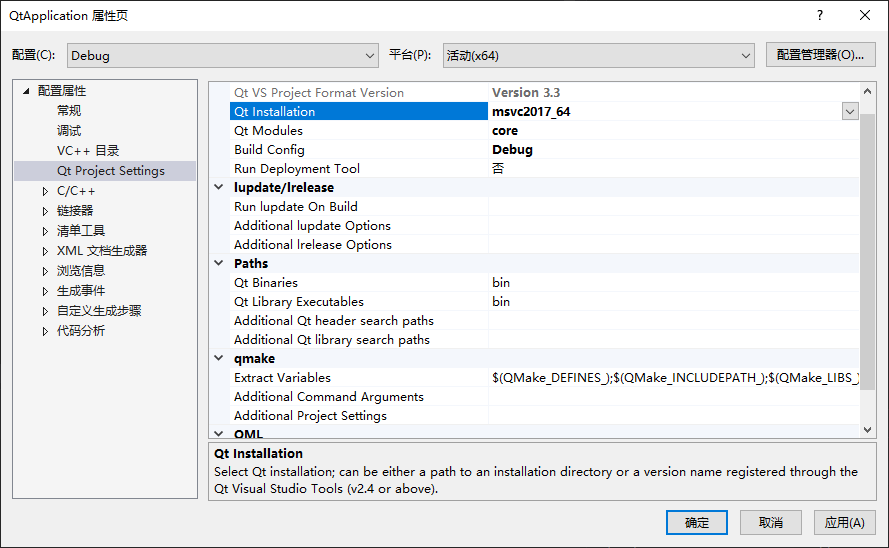Select 常规 in the property tree
The image size is (889, 548).
[69, 111]
